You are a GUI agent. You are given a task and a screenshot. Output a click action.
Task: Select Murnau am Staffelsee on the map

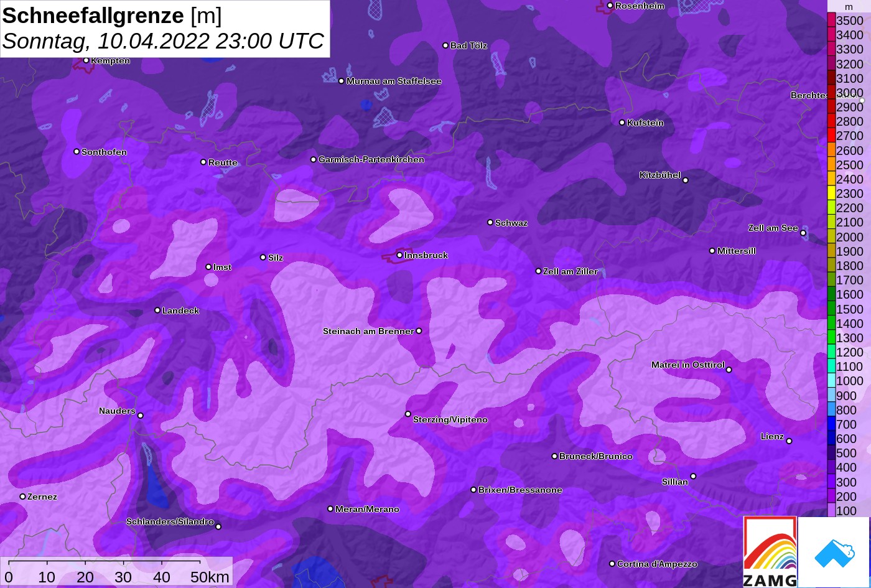(394, 81)
